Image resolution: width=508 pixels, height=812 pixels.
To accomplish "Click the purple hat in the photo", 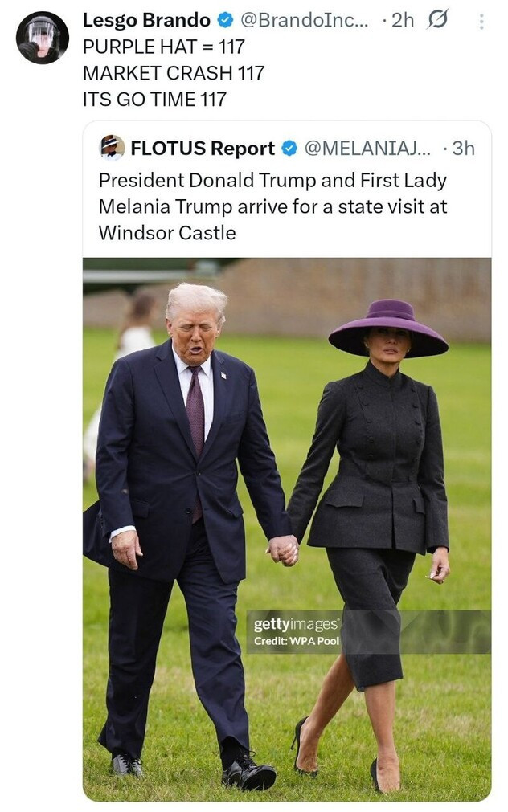I will [x=388, y=328].
